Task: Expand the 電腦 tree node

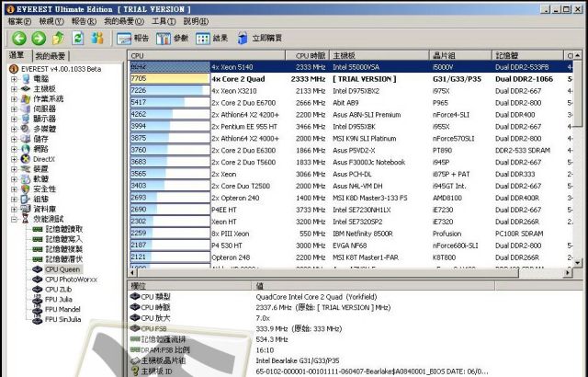Action: (14, 79)
